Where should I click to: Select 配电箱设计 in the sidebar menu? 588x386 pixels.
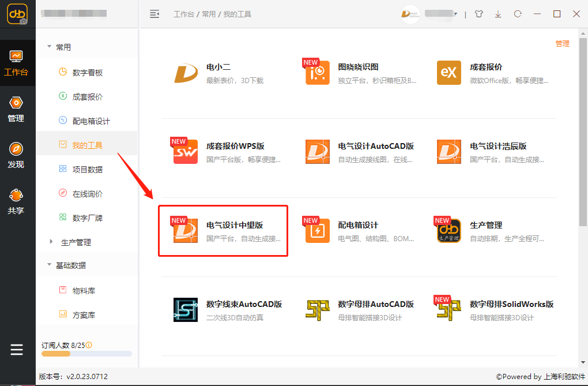coord(86,121)
